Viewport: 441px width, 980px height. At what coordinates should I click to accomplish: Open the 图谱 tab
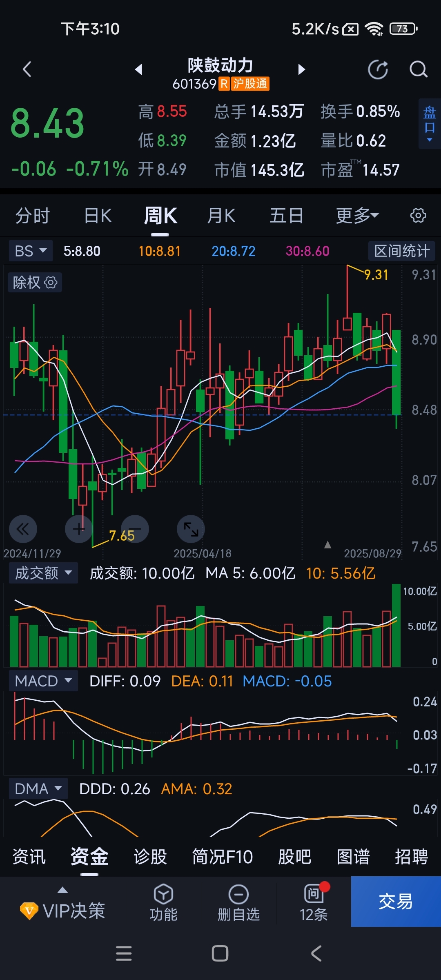[x=353, y=856]
